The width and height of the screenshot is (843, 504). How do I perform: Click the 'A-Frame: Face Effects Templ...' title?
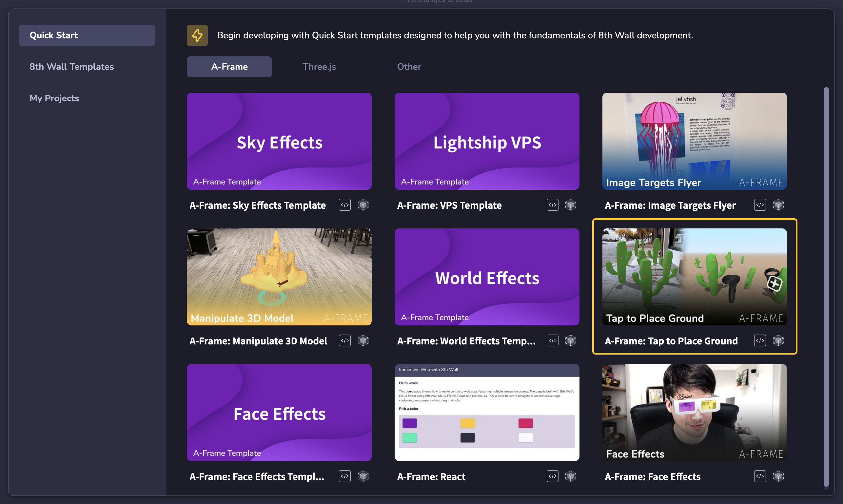pyautogui.click(x=257, y=476)
